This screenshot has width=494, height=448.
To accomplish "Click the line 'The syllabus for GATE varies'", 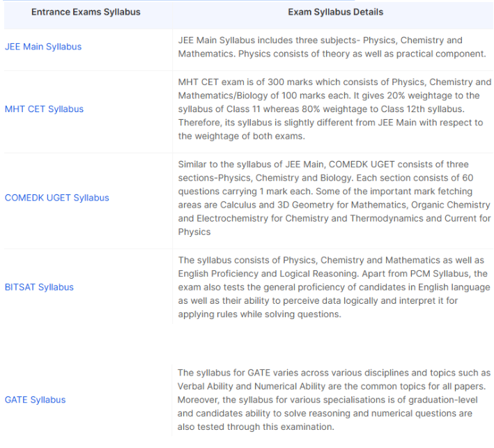I will click(x=334, y=373).
